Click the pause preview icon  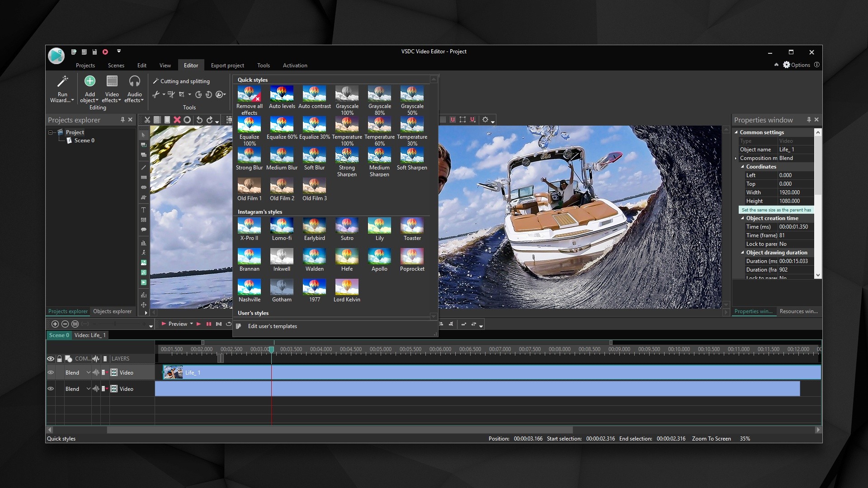(209, 324)
